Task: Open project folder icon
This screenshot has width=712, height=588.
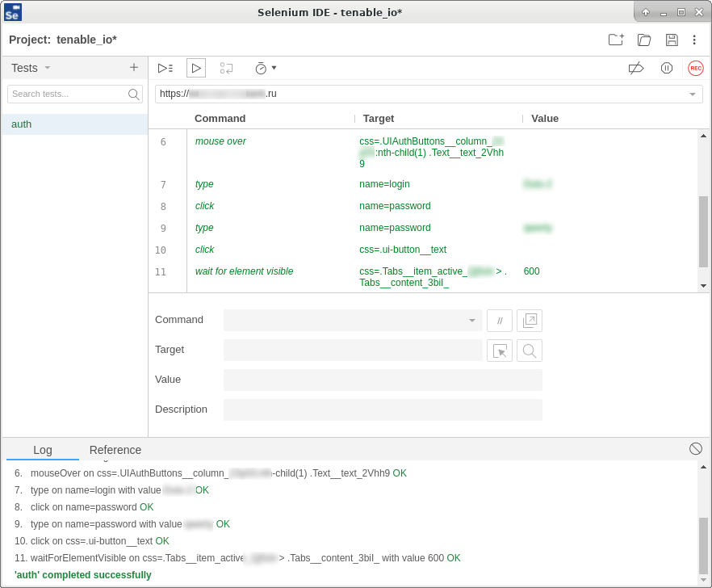Action: point(644,40)
